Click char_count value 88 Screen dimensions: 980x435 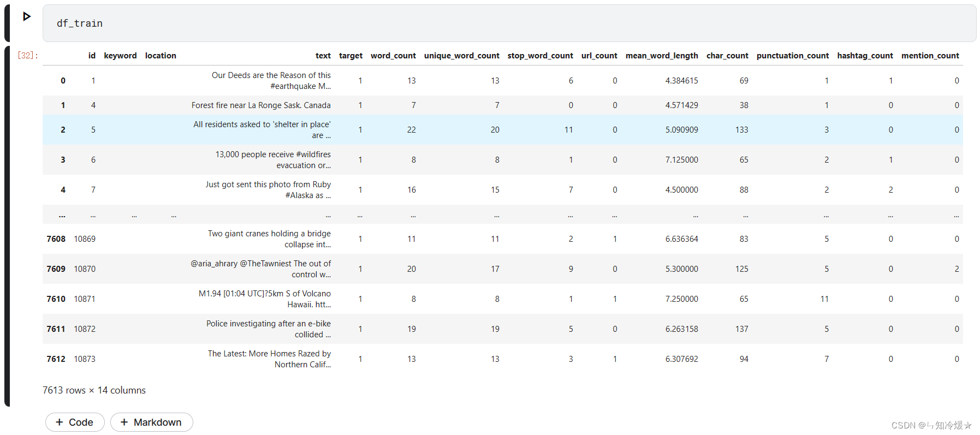[744, 190]
